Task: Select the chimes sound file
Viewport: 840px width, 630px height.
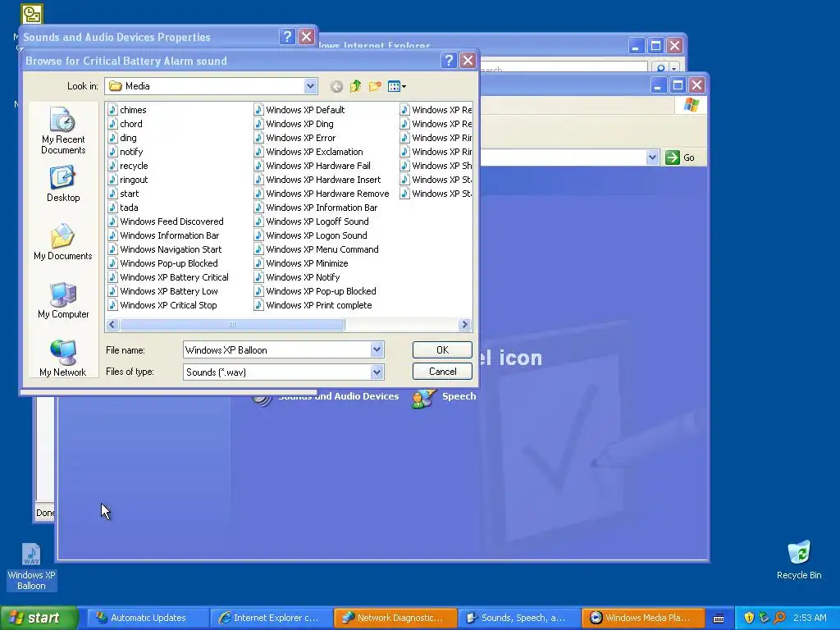Action: (x=127, y=110)
